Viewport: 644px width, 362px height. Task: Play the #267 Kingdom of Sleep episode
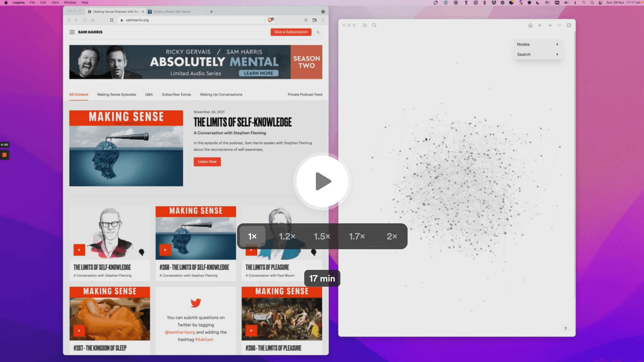[79, 331]
